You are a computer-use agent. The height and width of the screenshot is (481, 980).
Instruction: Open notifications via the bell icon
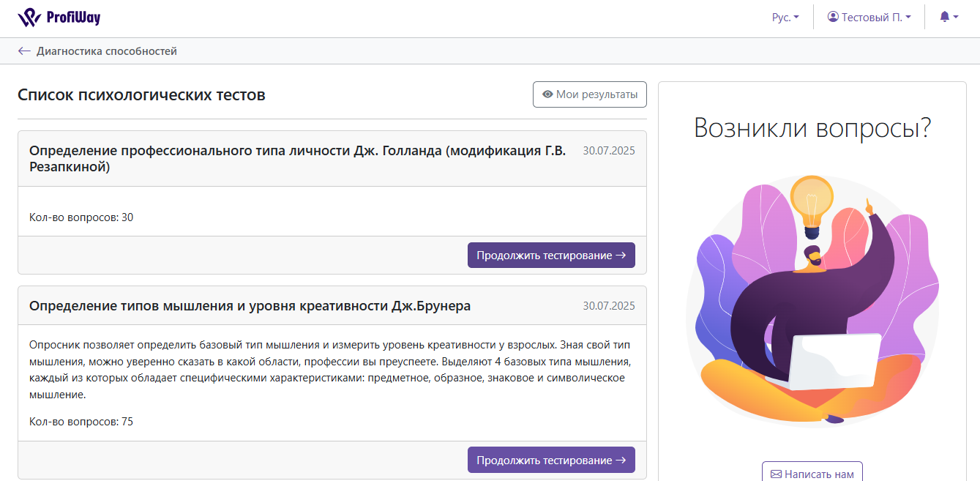tap(945, 17)
